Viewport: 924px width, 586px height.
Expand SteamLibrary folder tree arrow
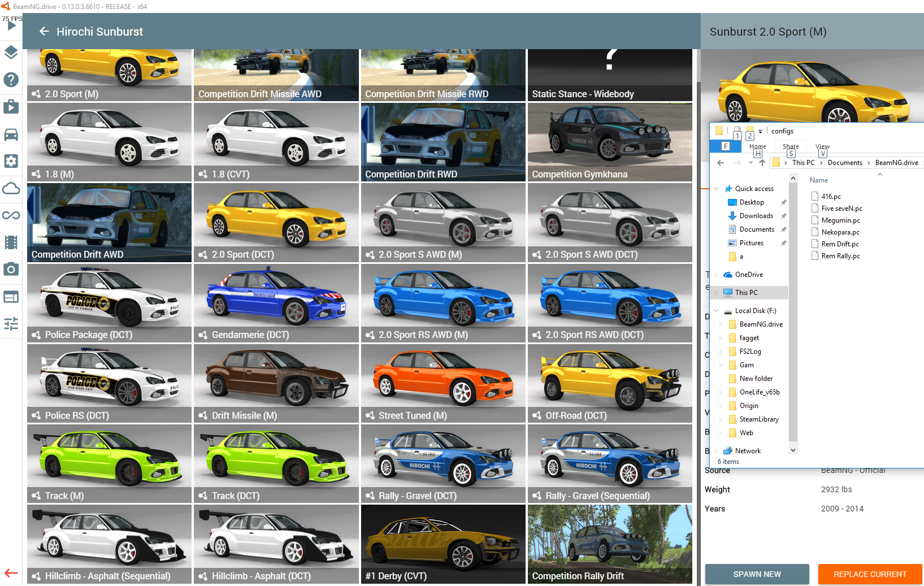click(721, 419)
